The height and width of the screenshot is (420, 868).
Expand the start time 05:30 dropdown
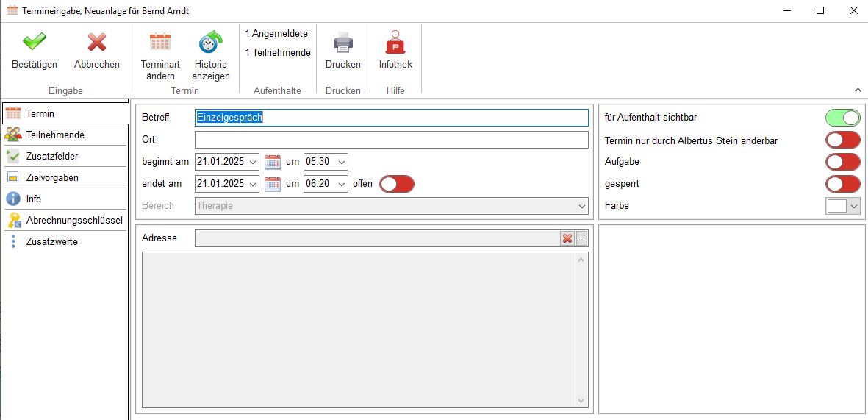341,162
